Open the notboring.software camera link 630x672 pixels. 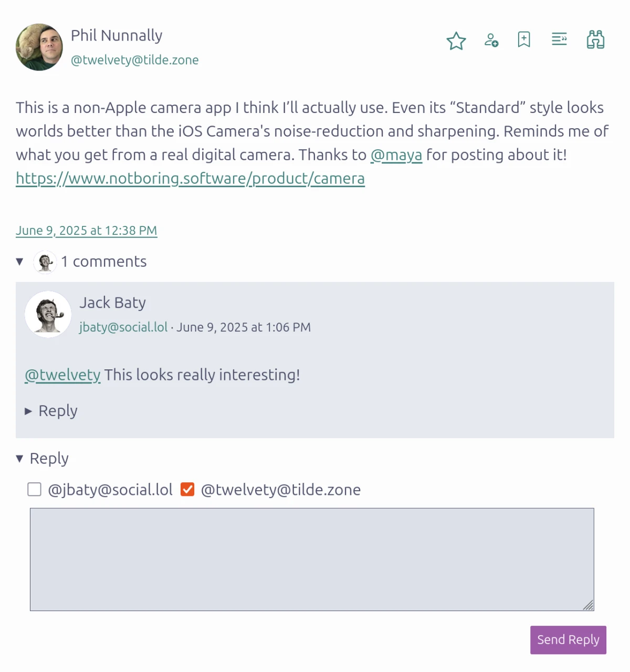(190, 179)
